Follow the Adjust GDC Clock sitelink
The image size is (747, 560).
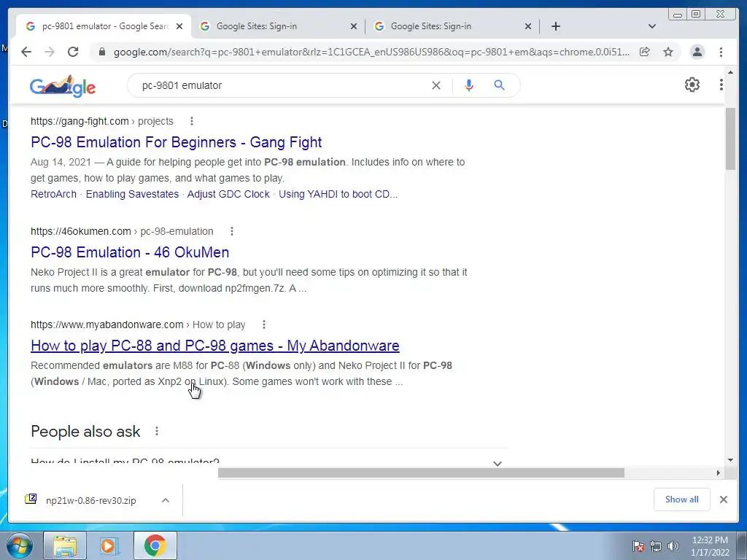[x=228, y=194]
